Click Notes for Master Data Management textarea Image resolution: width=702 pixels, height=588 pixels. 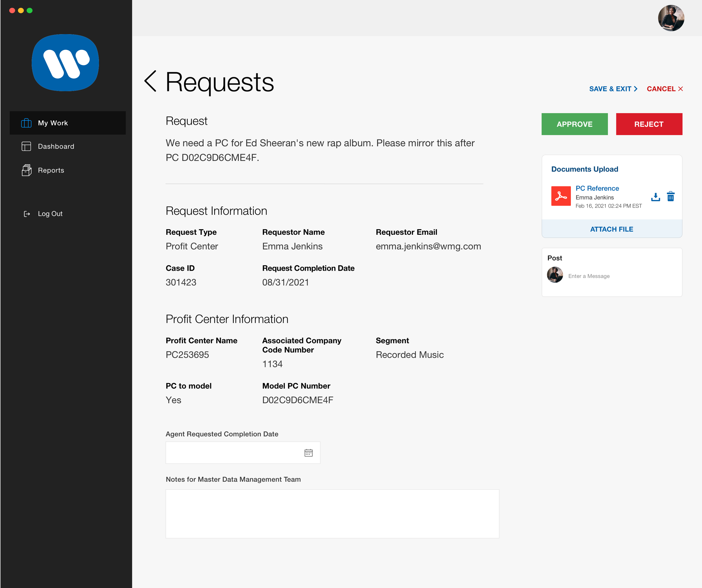pos(332,514)
